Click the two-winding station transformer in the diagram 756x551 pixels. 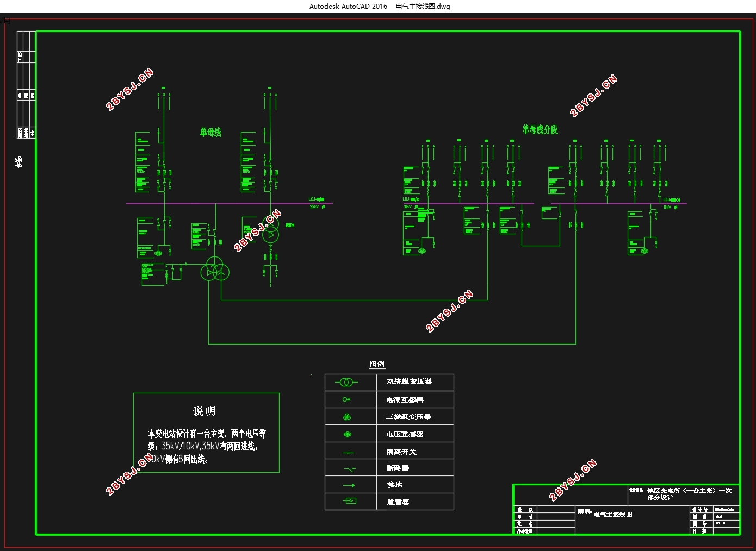(270, 230)
